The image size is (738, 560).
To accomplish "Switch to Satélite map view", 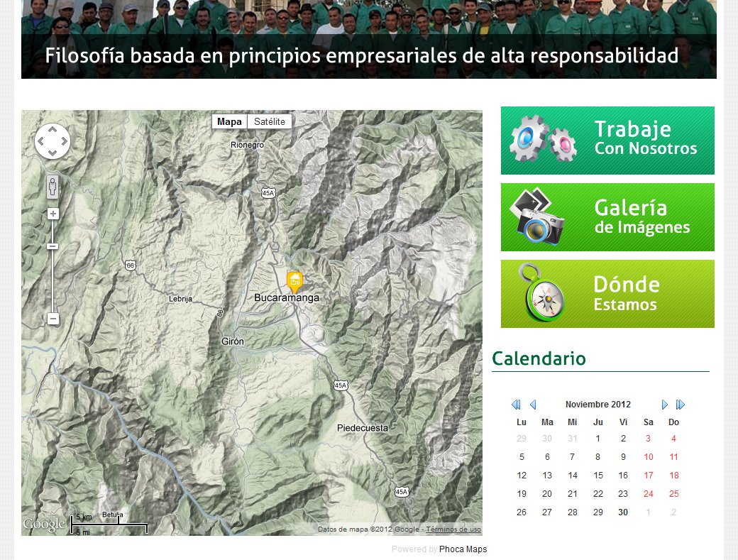I will pos(270,121).
